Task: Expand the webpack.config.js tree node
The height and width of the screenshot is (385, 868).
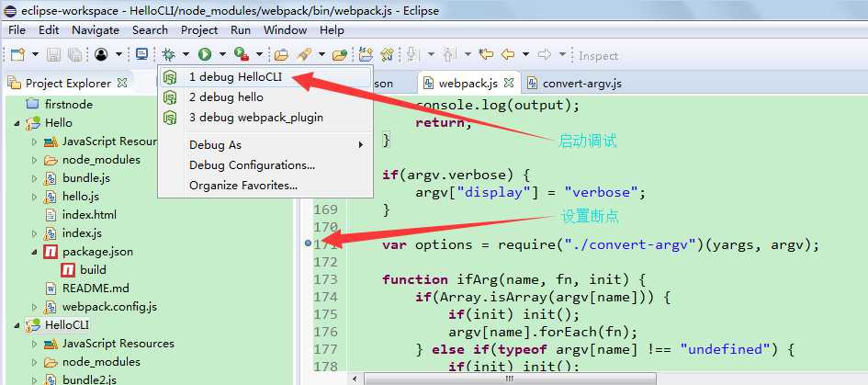Action: coord(34,307)
